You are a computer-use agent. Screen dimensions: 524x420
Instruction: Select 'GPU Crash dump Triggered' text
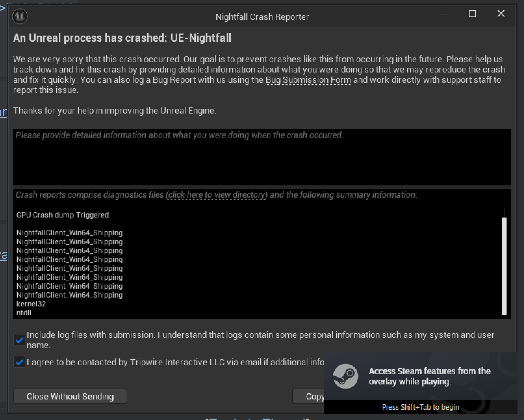pos(63,215)
